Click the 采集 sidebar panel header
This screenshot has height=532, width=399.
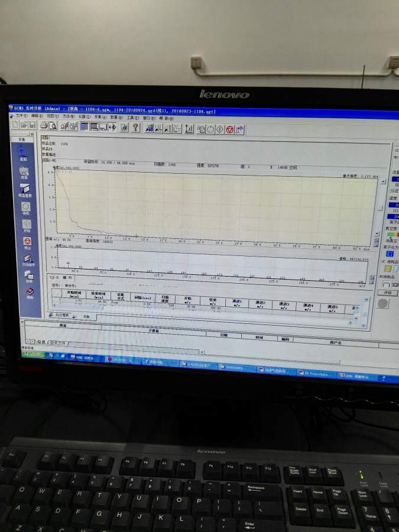coord(22,139)
